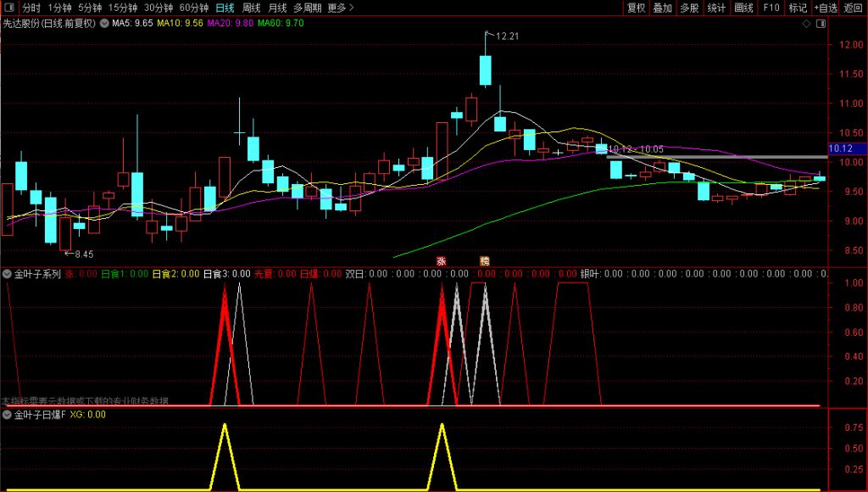Expand the 更多 periods menu
868x492 pixels.
341,8
